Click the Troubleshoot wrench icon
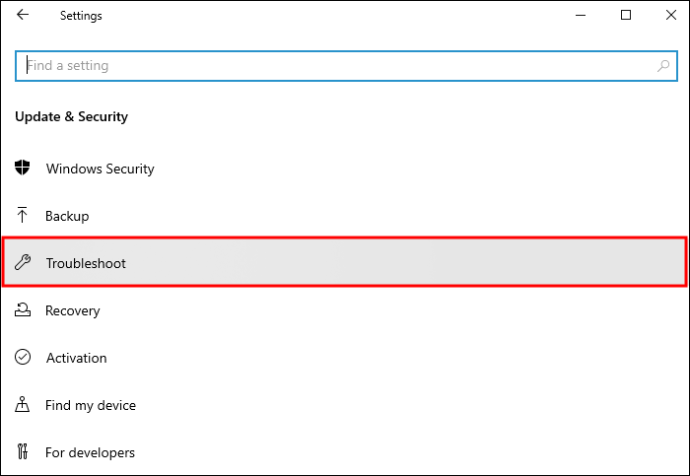The image size is (690, 476). 22,262
